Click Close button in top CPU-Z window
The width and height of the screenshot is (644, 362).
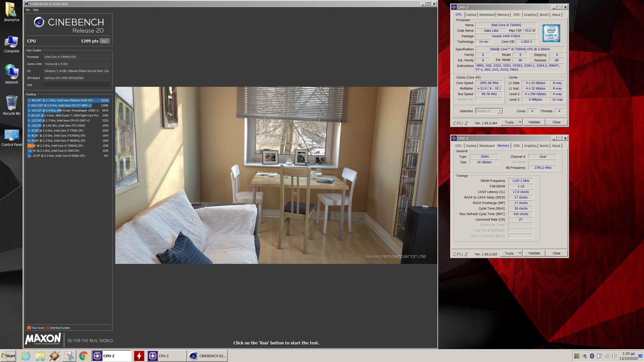coord(556,122)
